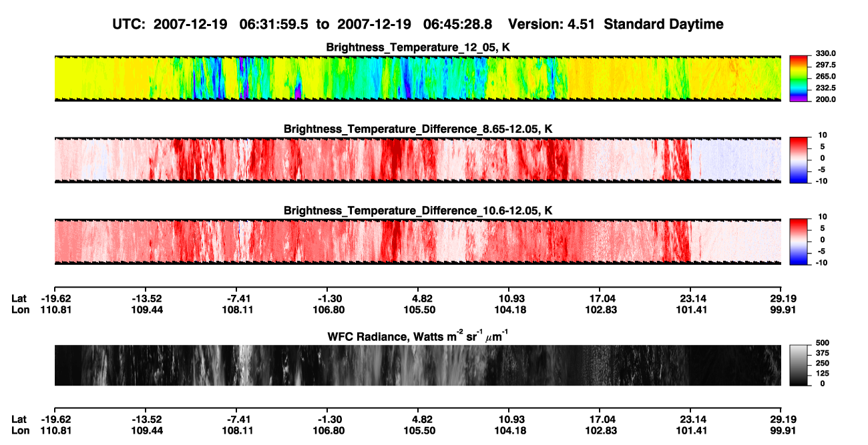Click longitude 109.44 on the axis above WFC title
The image size is (868, 445).
coord(147,310)
